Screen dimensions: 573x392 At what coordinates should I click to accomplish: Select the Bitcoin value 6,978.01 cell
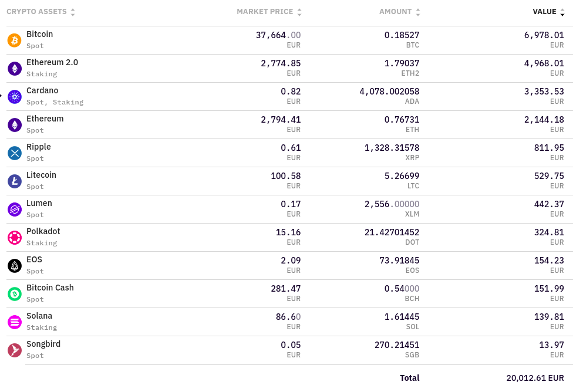pos(544,35)
